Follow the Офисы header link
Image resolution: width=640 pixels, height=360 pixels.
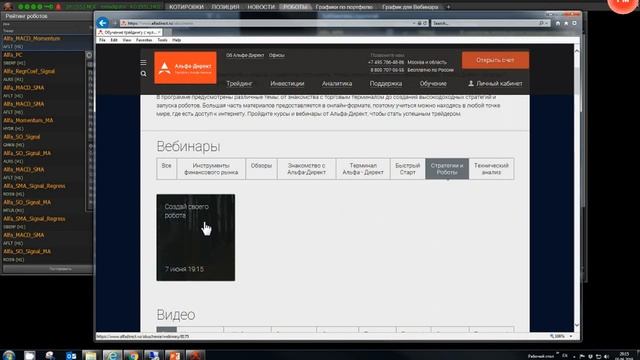(x=276, y=55)
